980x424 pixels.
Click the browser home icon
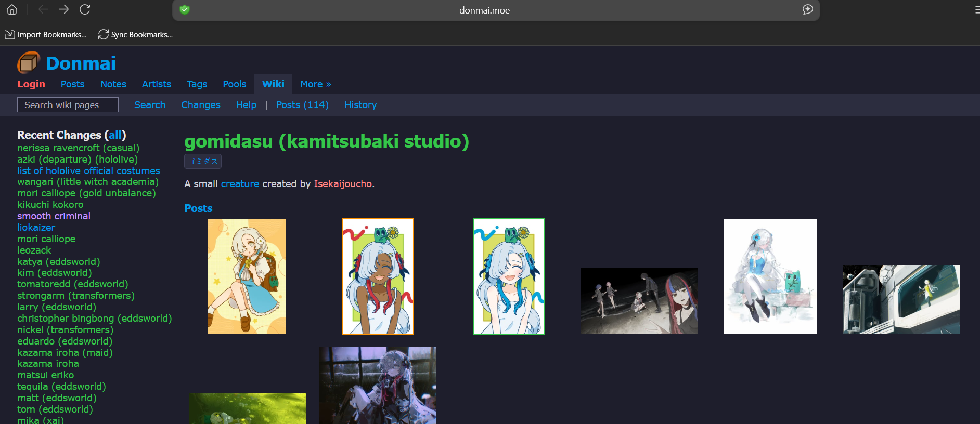pyautogui.click(x=12, y=9)
